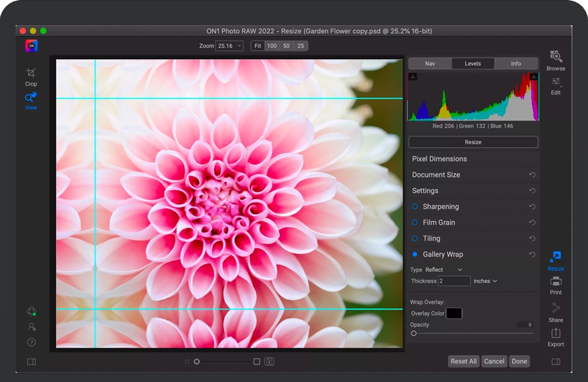The height and width of the screenshot is (382, 588).
Task: Disable the Gallery Wrap option
Action: click(x=415, y=254)
